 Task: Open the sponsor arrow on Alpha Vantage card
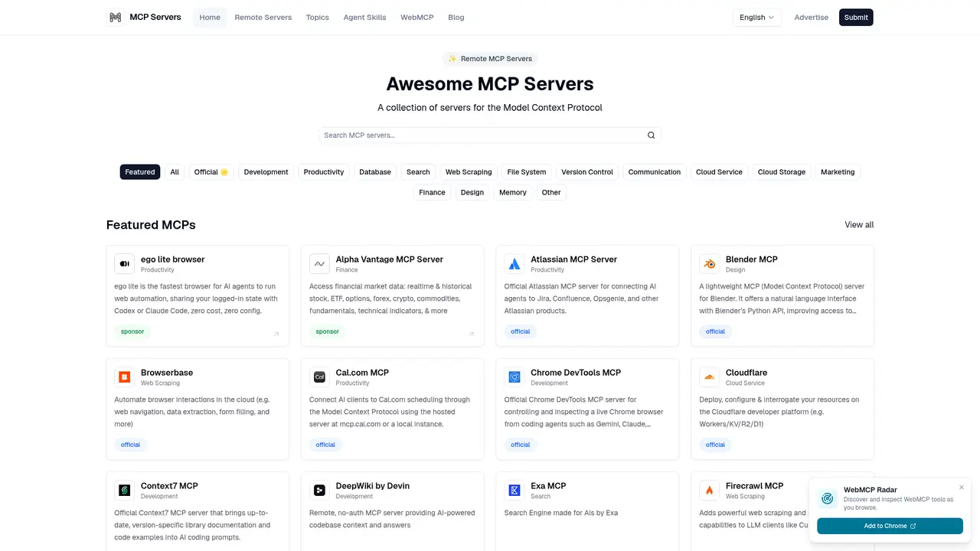click(472, 334)
